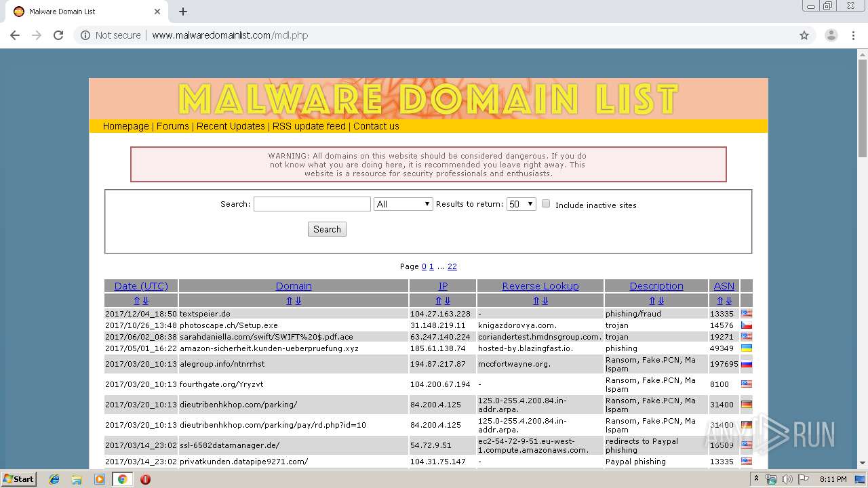Open media player from taskbar
The image size is (868, 488).
[x=100, y=479]
